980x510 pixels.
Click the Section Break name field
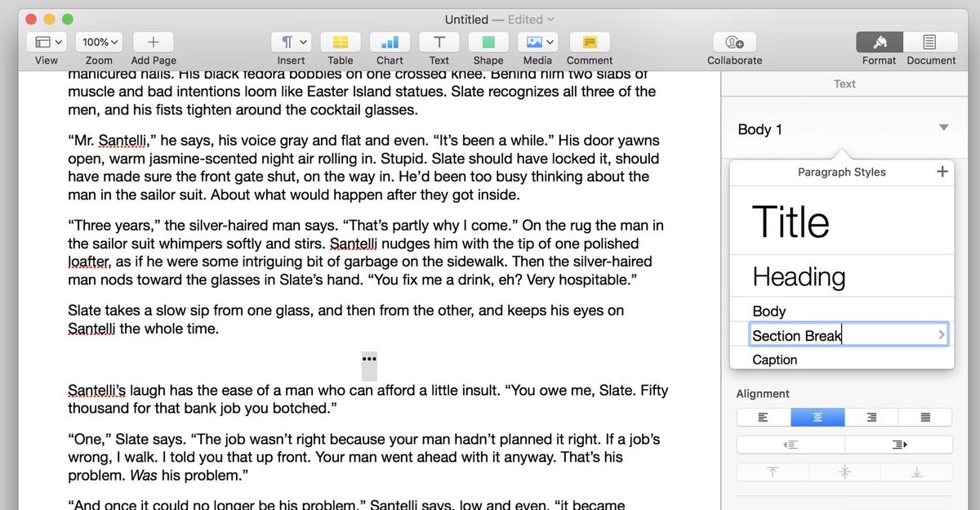833,335
